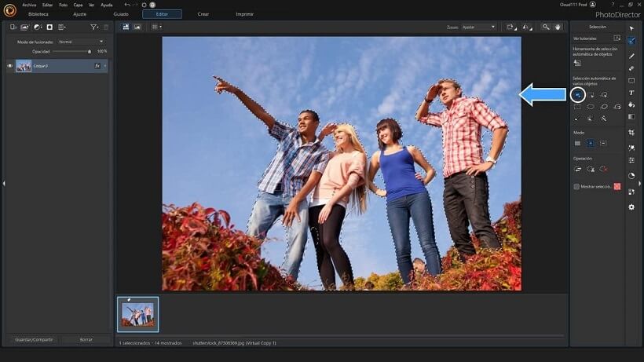The height and width of the screenshot is (362, 644).
Task: Select the magic wand selection tool
Action: pos(604,119)
